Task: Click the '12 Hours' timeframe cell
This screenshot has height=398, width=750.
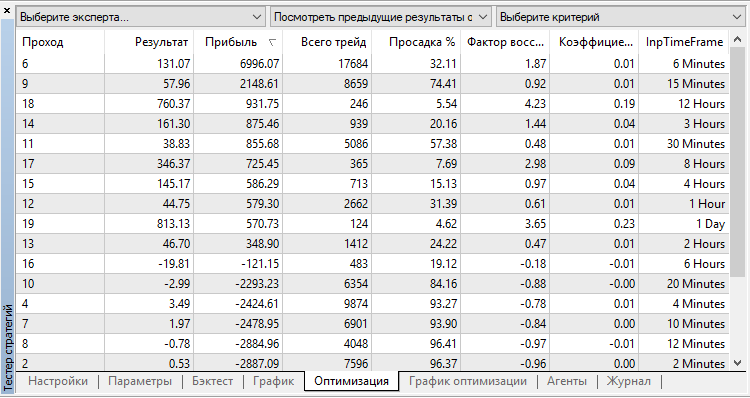Action: point(702,104)
